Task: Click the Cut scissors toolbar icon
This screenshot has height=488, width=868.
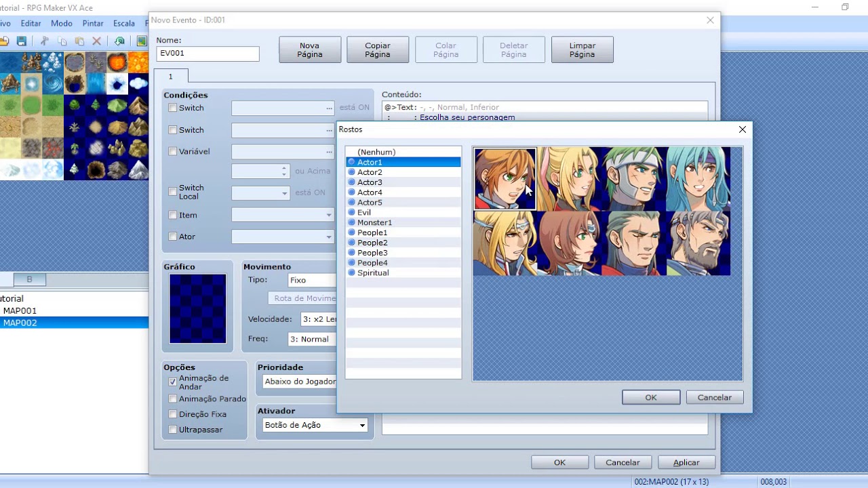Action: pos(45,41)
